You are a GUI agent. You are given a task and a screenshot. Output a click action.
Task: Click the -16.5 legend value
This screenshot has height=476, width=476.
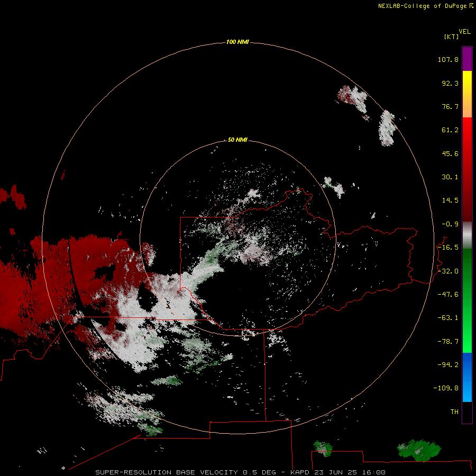[448, 248]
